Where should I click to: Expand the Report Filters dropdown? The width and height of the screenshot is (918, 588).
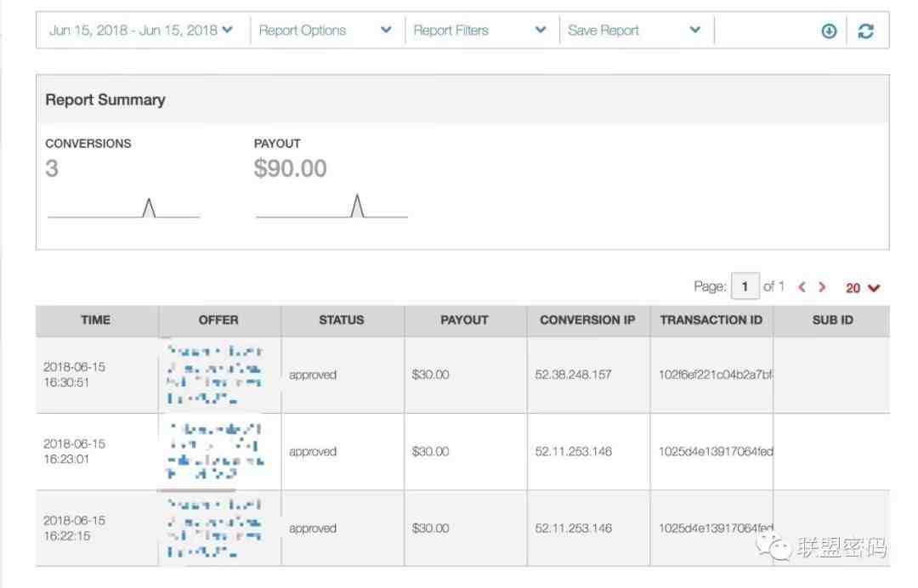(x=480, y=31)
